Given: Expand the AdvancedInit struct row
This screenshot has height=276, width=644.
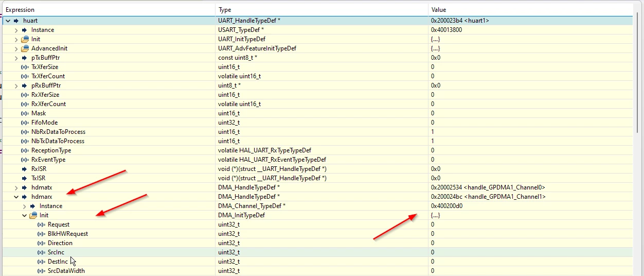Looking at the screenshot, I should 16,48.
